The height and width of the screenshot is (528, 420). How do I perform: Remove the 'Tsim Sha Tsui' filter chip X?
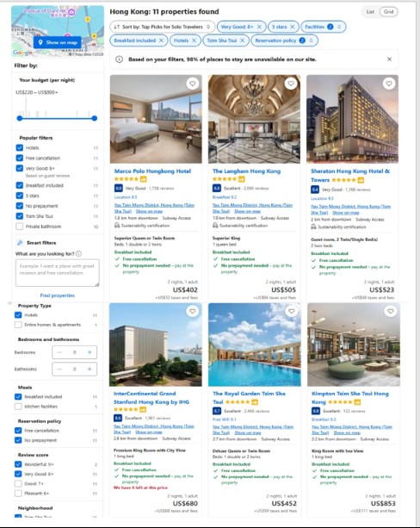(243, 40)
